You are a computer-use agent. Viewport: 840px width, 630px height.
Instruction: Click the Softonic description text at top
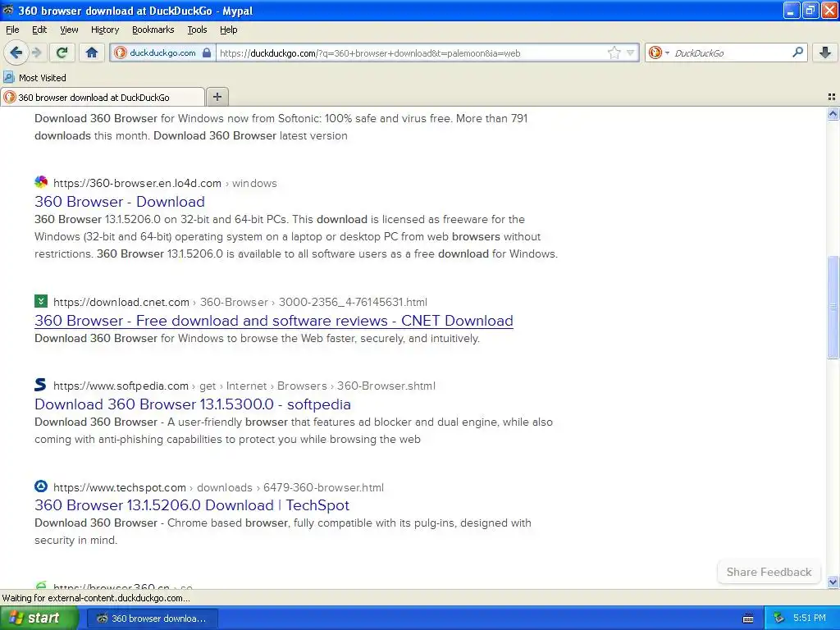tap(281, 127)
